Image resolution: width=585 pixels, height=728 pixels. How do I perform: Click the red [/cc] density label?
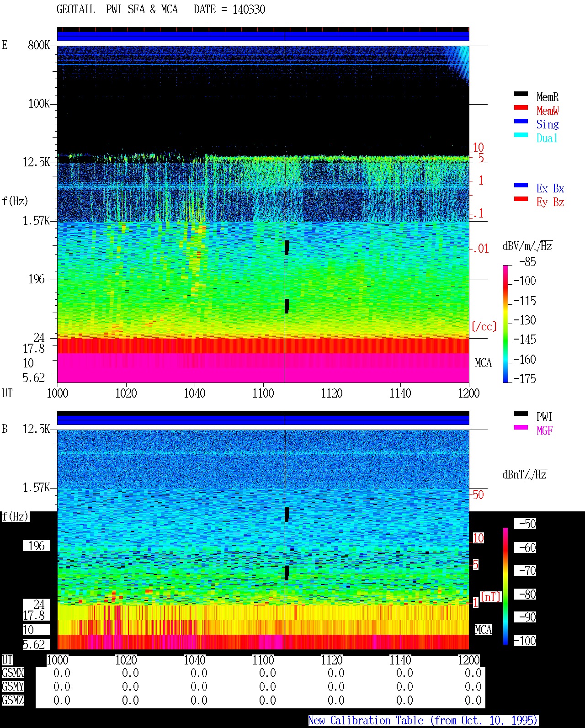click(x=484, y=326)
